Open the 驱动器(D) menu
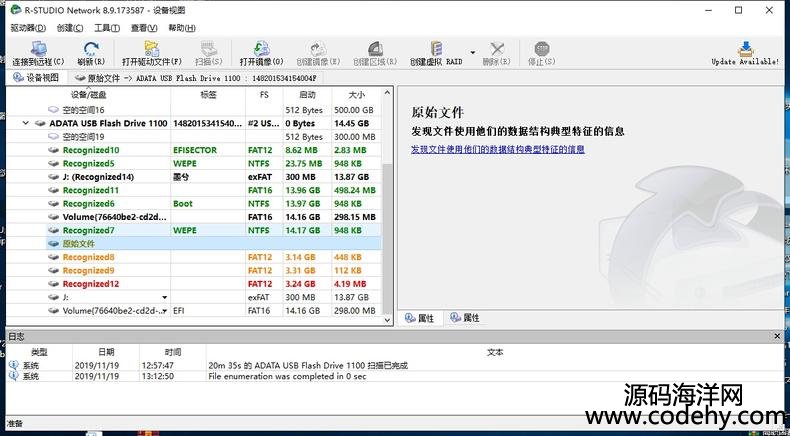Screen dimensions: 790x436 click(x=28, y=28)
